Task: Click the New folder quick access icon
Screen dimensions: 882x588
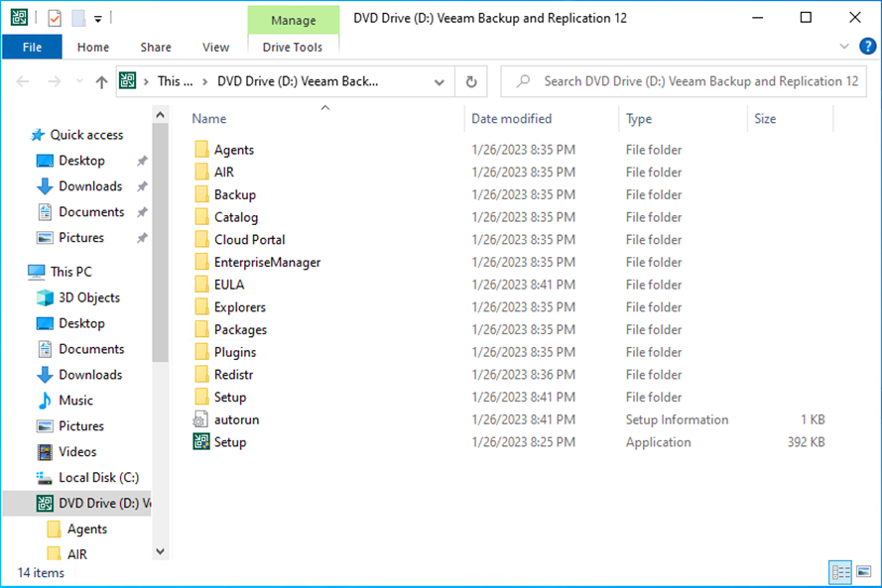Action: point(78,19)
